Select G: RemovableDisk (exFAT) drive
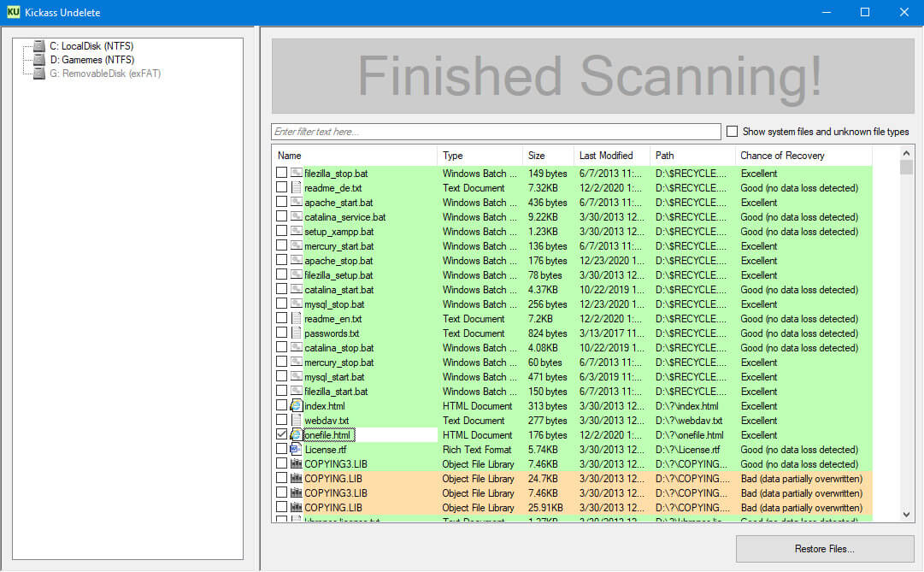The width and height of the screenshot is (924, 572). click(105, 74)
